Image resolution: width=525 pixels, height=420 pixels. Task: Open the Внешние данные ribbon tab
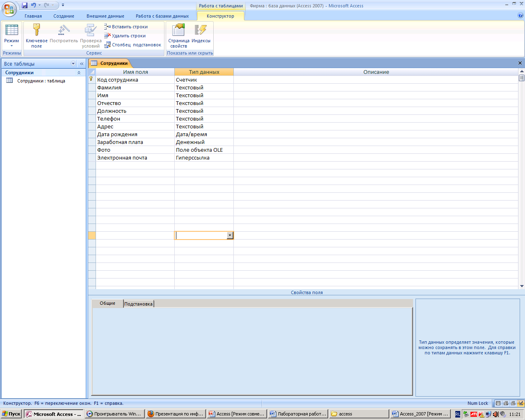point(105,16)
